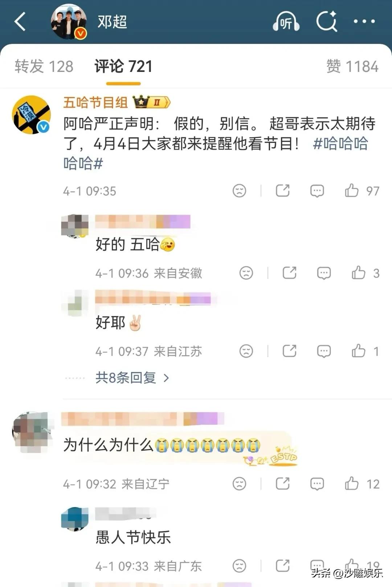Share the 五哈节目组 comment
This screenshot has width=392, height=587.
[283, 190]
